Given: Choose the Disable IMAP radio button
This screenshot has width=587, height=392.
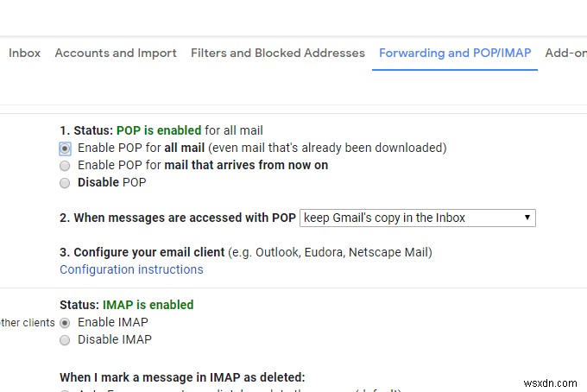Looking at the screenshot, I should [66, 339].
